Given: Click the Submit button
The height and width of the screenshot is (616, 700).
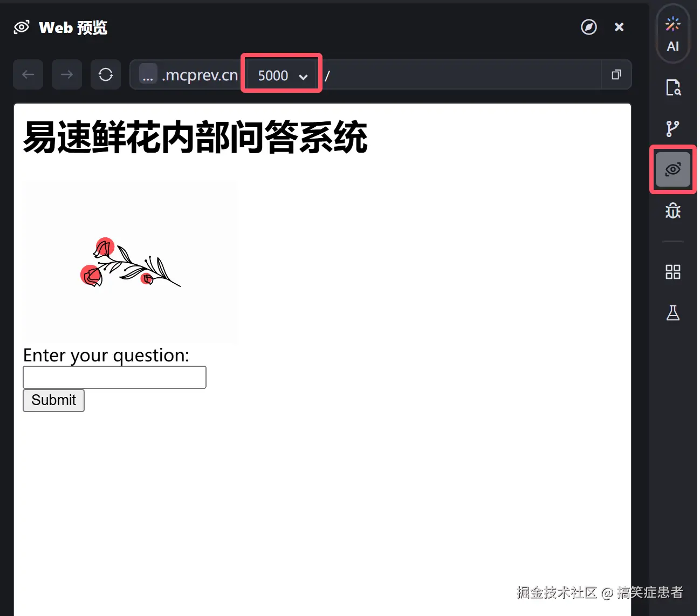Looking at the screenshot, I should [53, 400].
